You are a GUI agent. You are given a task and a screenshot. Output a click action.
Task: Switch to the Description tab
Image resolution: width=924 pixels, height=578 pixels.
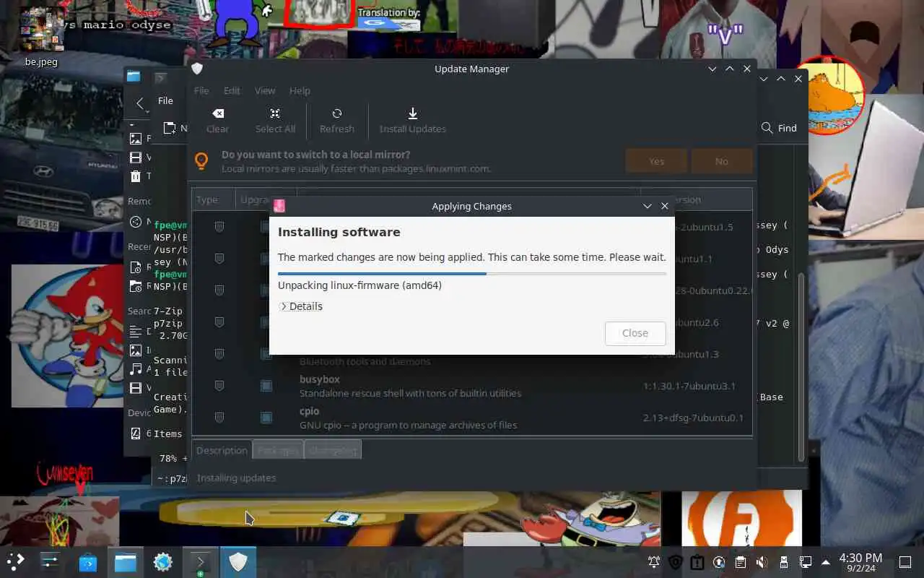coord(222,450)
